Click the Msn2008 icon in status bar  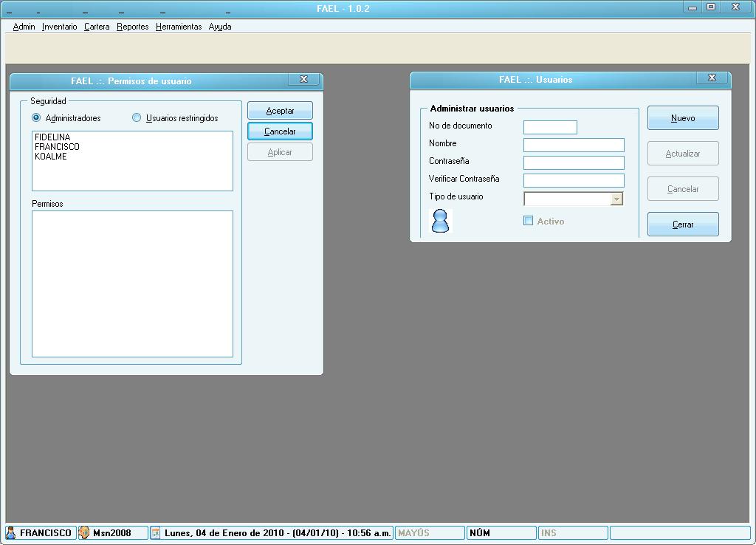(84, 532)
